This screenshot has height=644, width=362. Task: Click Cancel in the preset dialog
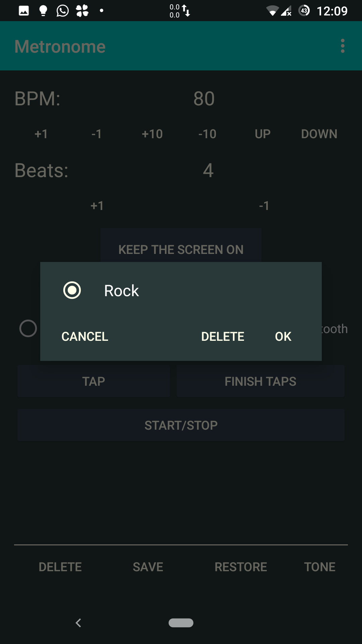(85, 336)
